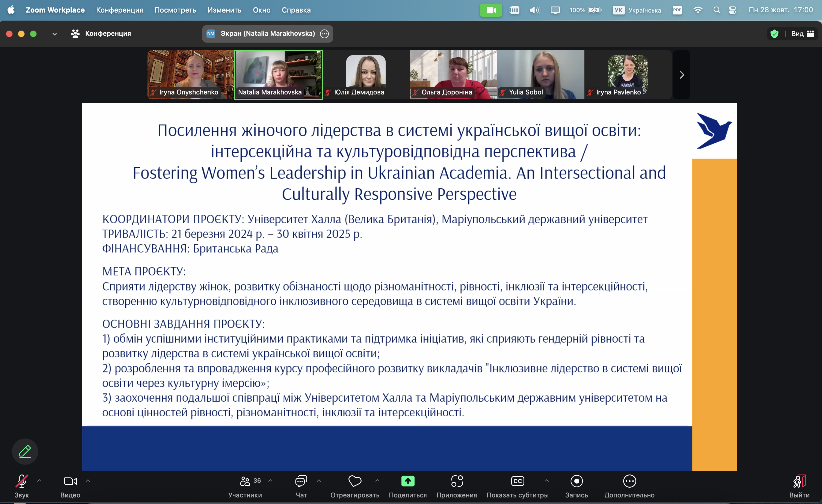The width and height of the screenshot is (822, 504).
Task: Open the Справка menu
Action: click(x=296, y=10)
